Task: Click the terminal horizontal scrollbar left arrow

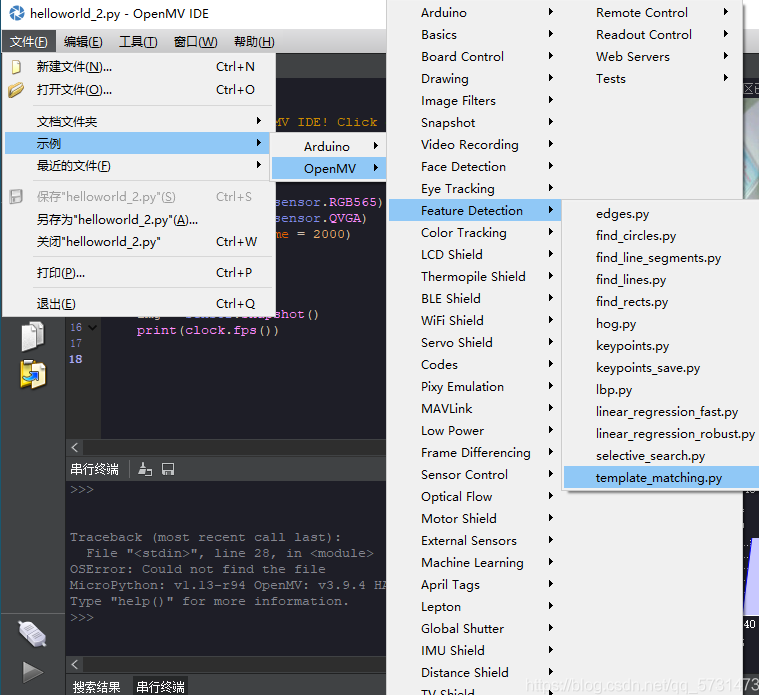Action: [75, 664]
